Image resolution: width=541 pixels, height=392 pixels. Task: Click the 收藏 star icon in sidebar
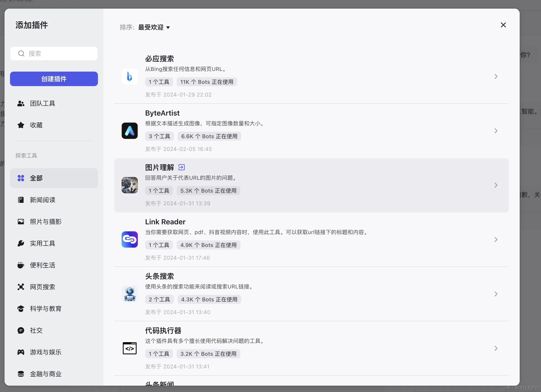coord(21,125)
